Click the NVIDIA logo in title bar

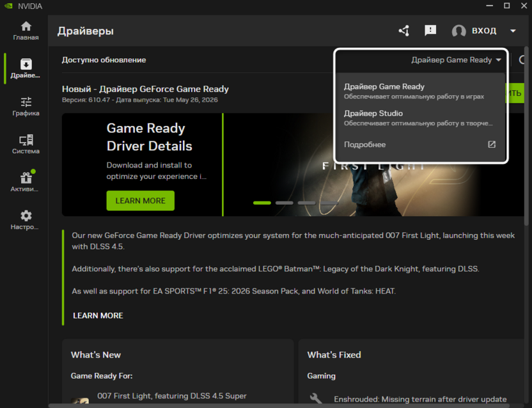point(8,6)
